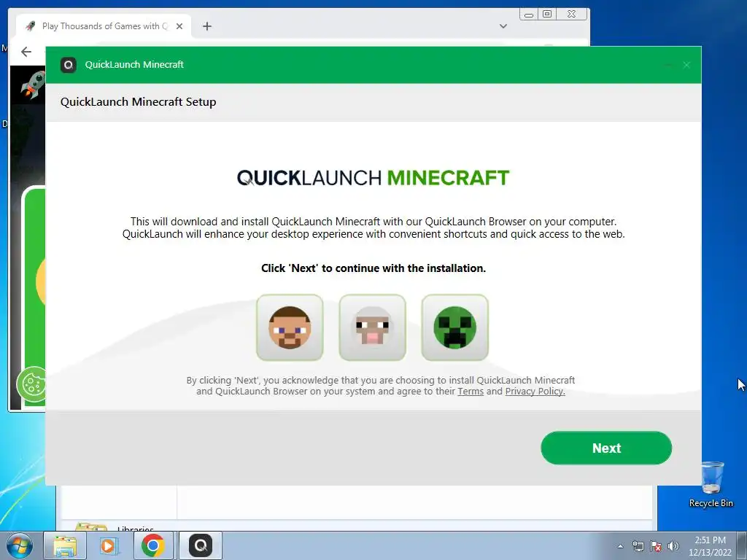
Task: Open the Windows Start menu
Action: pos(20,545)
